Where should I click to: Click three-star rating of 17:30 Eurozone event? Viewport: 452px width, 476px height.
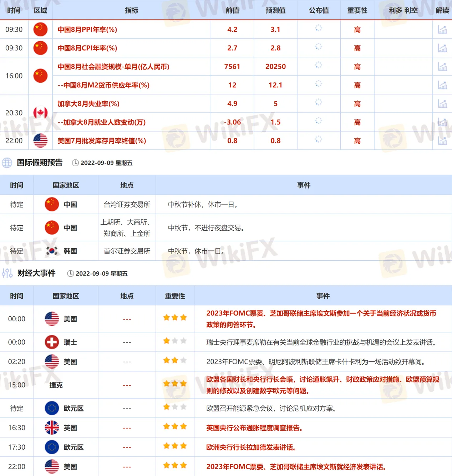point(175,446)
